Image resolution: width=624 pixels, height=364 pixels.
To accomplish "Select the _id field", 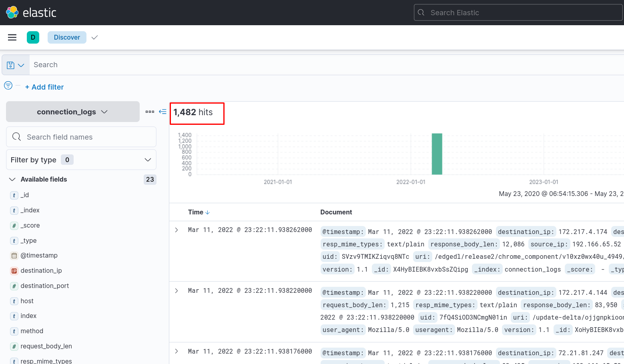I will (x=24, y=195).
